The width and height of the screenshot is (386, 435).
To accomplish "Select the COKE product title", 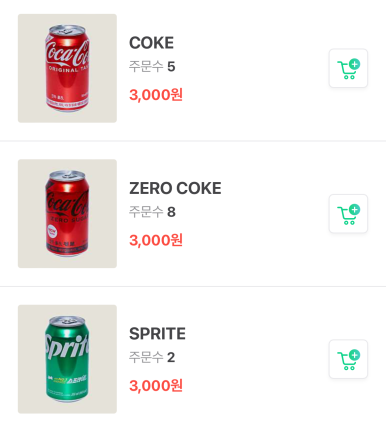I will pyautogui.click(x=151, y=43).
